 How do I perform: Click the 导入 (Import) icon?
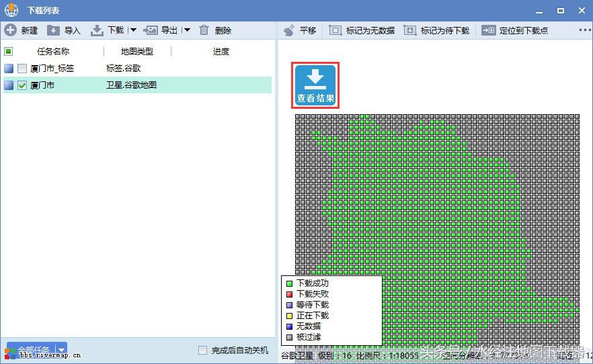point(53,30)
